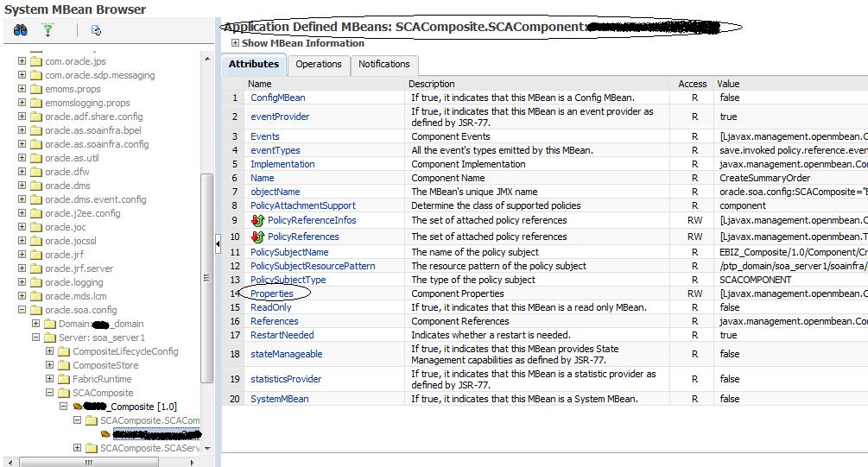Viewport: 868px width, 467px height.
Task: Click the tree vertical scrollbar thumb
Action: click(207, 278)
